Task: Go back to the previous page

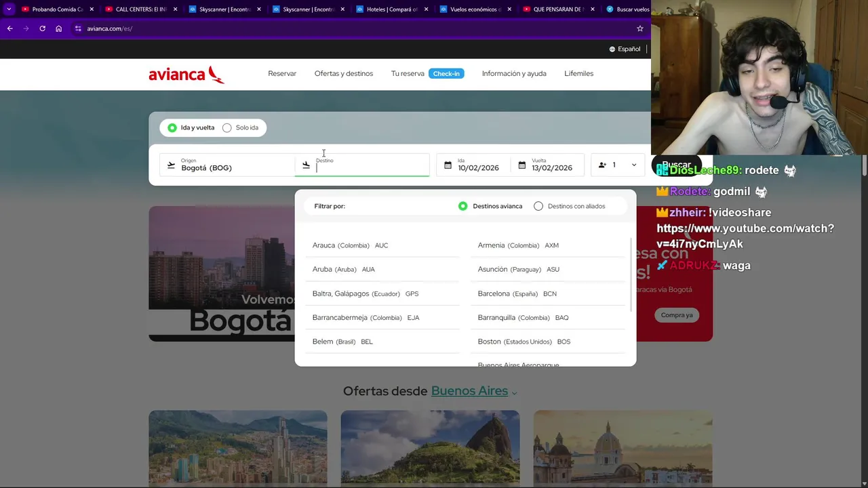Action: tap(9, 28)
